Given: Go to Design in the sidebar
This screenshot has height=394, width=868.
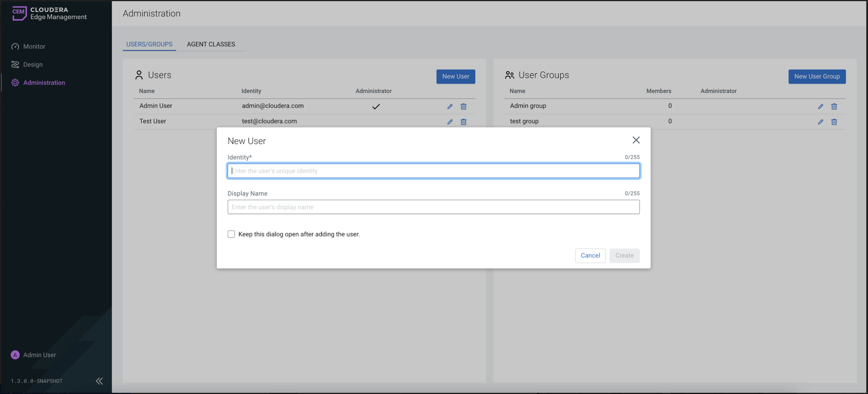Looking at the screenshot, I should (x=33, y=65).
